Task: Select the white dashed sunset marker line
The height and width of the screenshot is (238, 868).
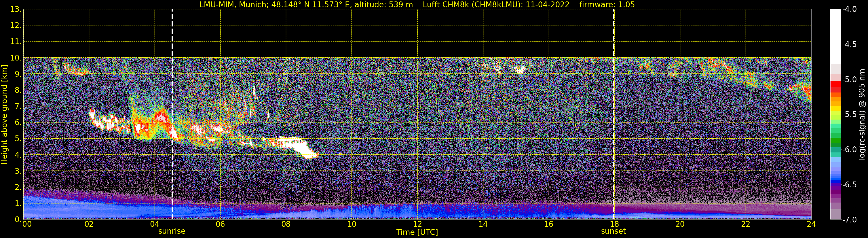Action: click(614, 114)
